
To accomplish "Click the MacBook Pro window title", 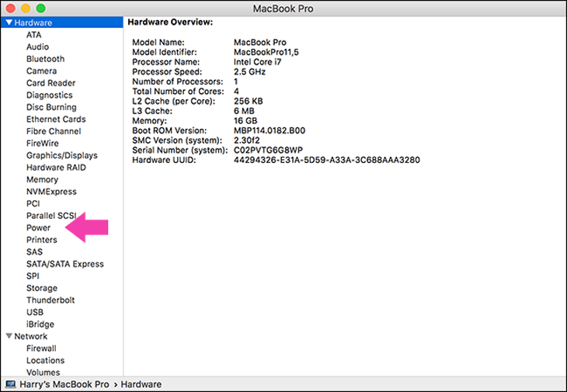I will 283,9.
